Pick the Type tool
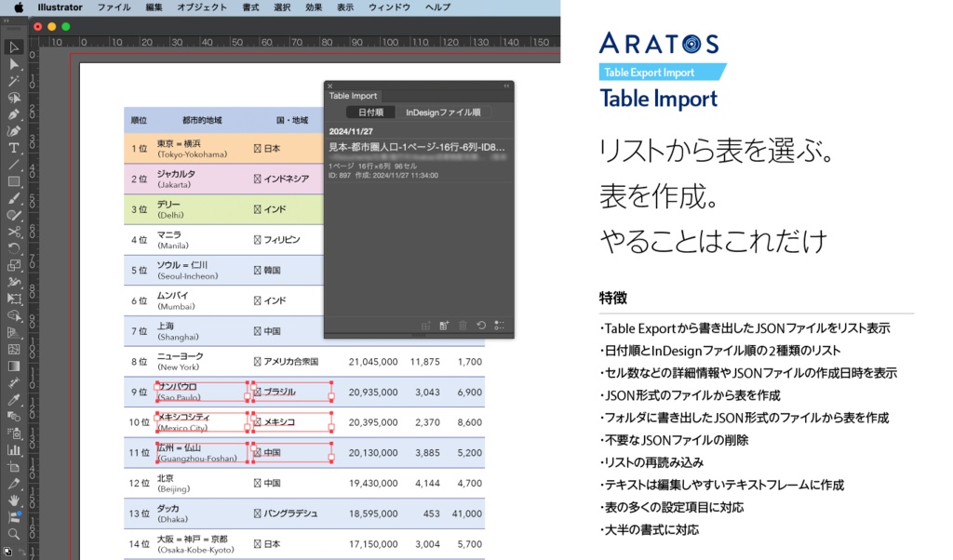The image size is (953, 560). point(13,148)
